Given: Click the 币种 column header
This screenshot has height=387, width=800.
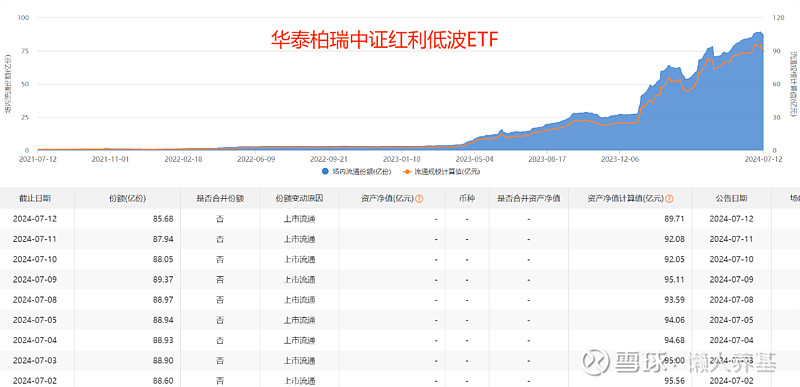Looking at the screenshot, I should click(467, 198).
